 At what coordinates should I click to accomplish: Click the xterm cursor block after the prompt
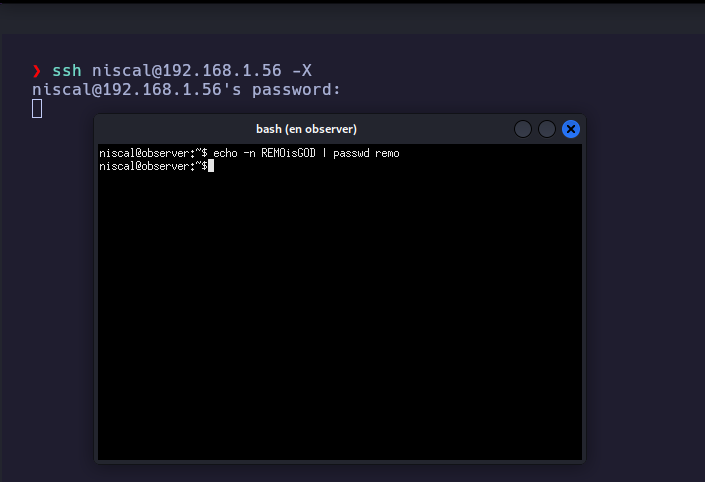pyautogui.click(x=211, y=166)
